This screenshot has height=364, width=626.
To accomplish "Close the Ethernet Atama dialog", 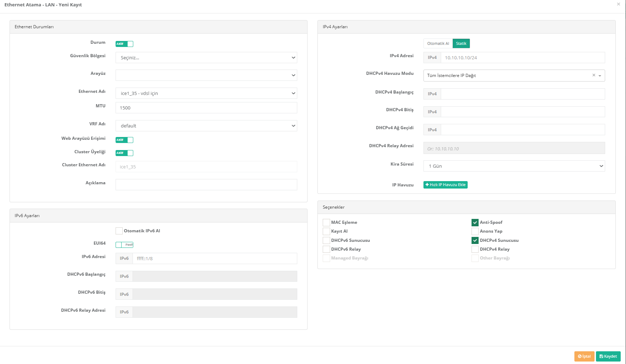I will click(618, 4).
